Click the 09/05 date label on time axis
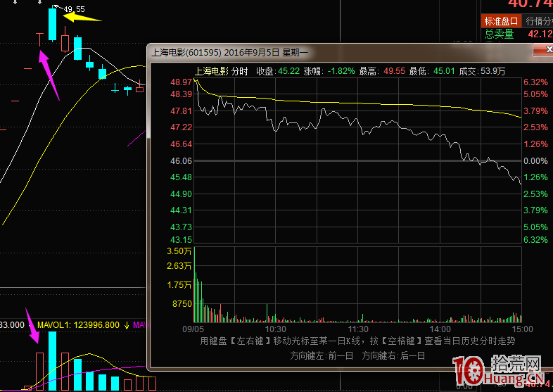 coord(193,329)
